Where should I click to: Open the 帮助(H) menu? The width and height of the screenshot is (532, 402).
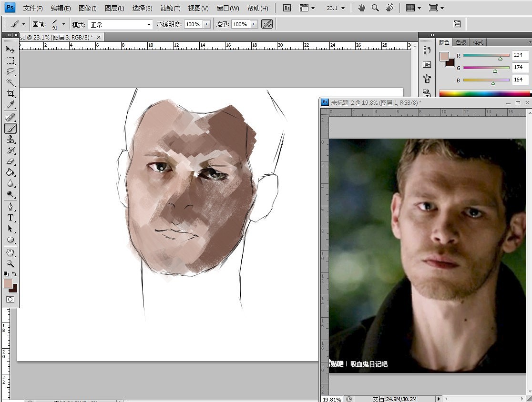pyautogui.click(x=258, y=8)
